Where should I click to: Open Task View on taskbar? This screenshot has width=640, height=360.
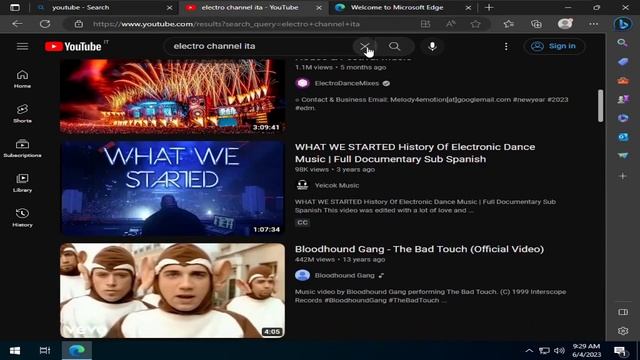45,350
